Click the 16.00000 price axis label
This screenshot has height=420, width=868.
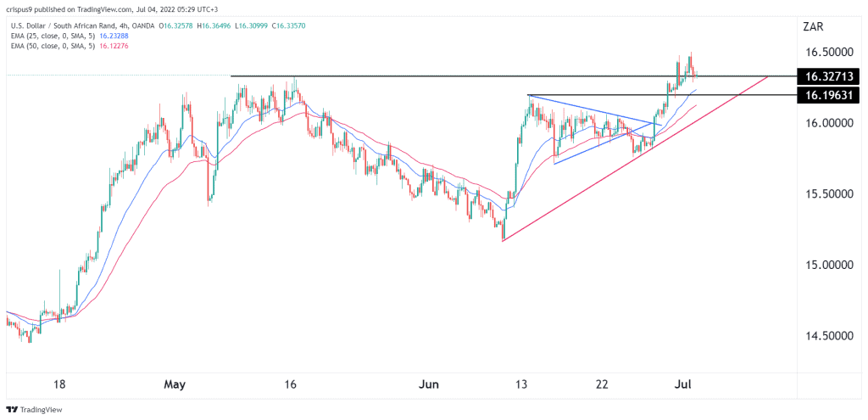829,123
